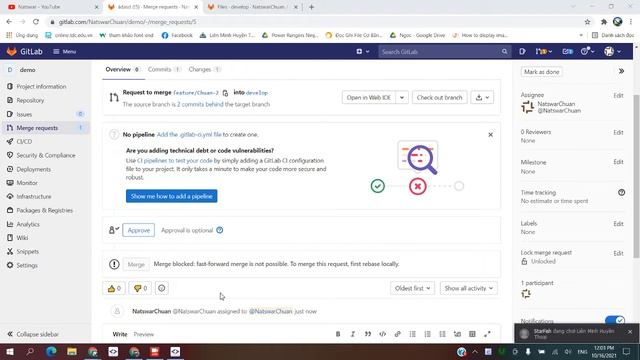Image resolution: width=640 pixels, height=360 pixels.
Task: Insert code in comment toolbar
Action: click(x=382, y=334)
